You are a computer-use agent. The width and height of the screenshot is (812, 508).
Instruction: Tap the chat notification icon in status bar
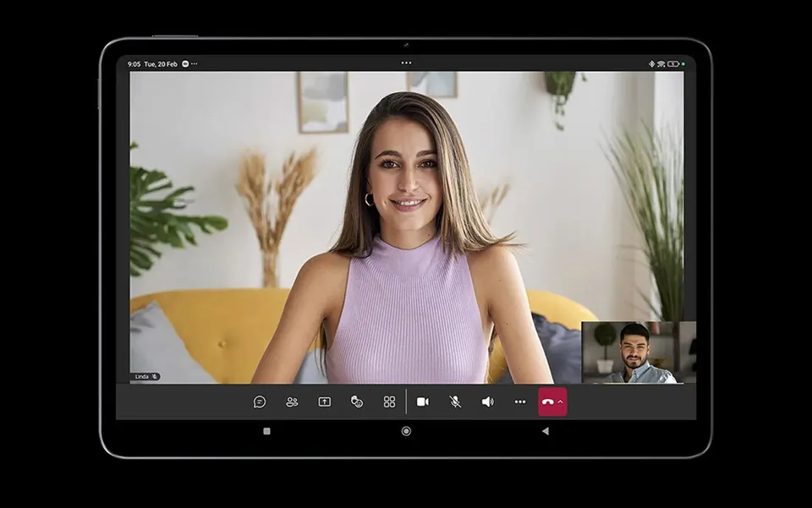185,63
